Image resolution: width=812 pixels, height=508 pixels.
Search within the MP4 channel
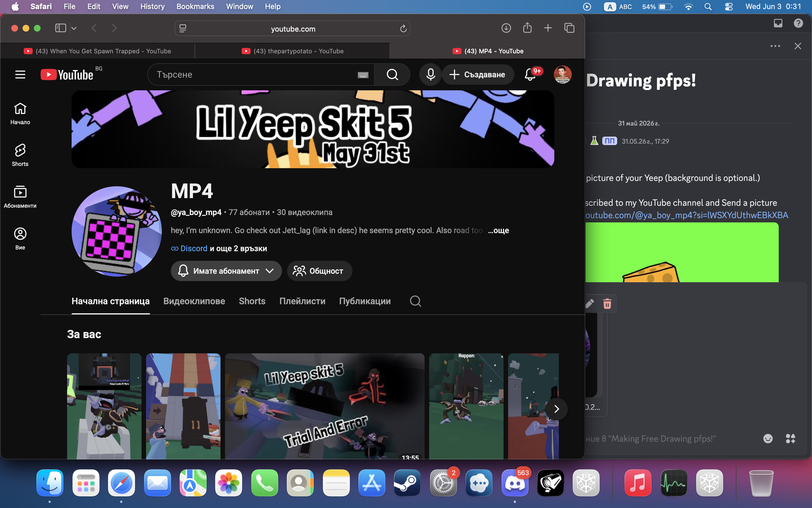pyautogui.click(x=415, y=301)
